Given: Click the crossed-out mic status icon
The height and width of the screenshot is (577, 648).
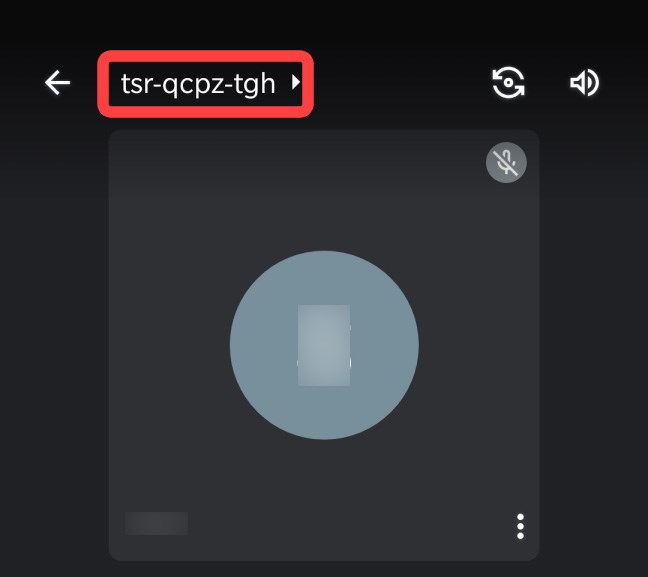Looking at the screenshot, I should point(506,162).
